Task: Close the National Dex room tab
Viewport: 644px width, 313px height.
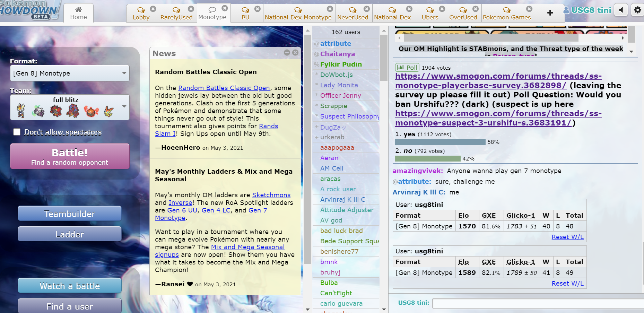Action: point(409,9)
